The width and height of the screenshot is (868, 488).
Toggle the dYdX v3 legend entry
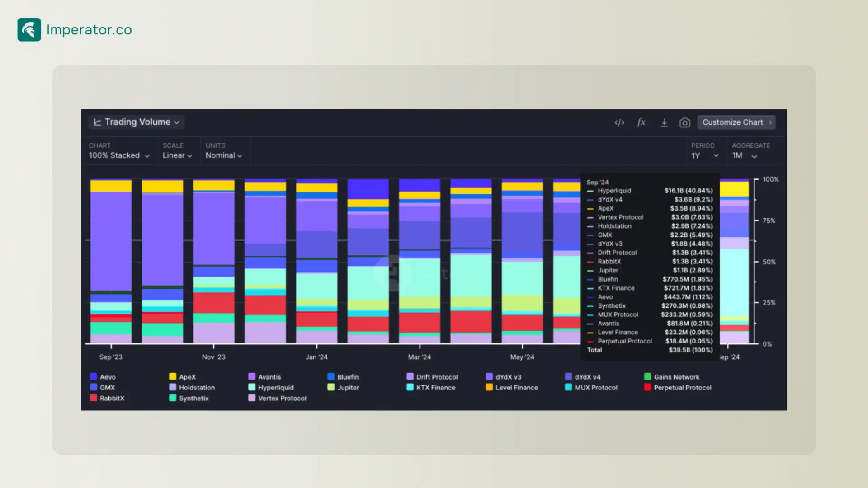click(x=504, y=377)
